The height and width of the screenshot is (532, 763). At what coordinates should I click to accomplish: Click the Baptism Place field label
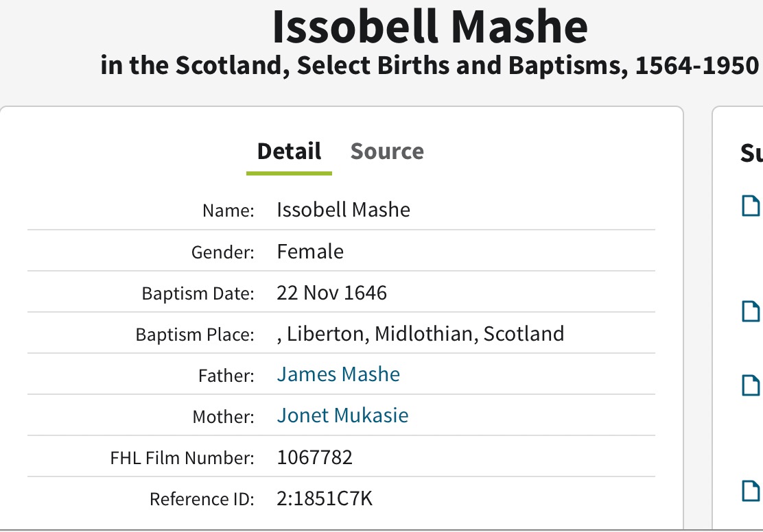point(195,335)
